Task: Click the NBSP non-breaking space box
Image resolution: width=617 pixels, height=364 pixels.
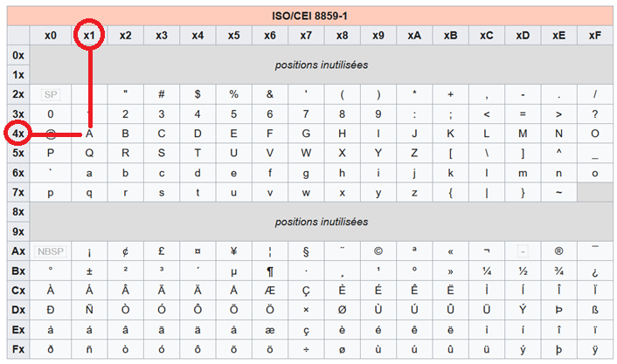Action: pyautogui.click(x=50, y=251)
